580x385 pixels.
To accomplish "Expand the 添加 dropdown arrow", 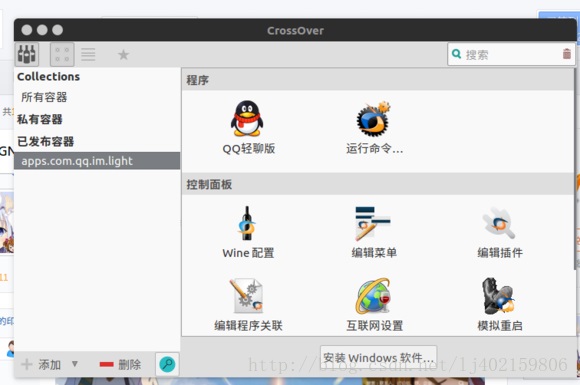I will tap(75, 364).
